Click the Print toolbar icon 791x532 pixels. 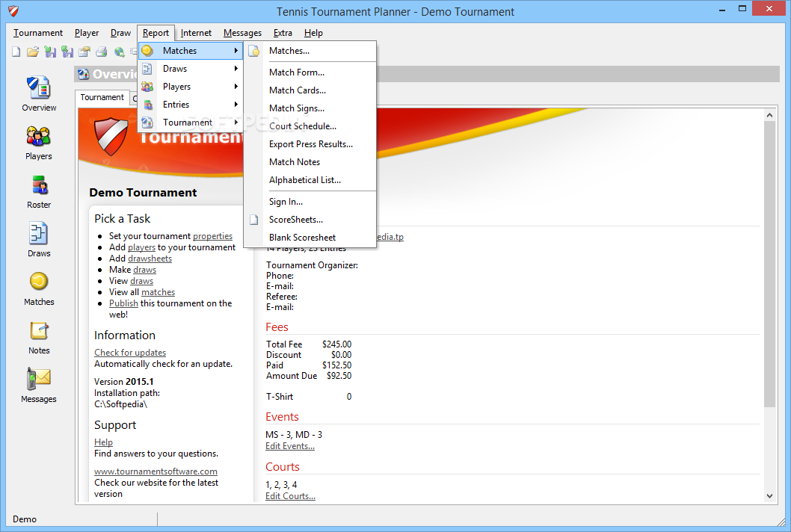coord(102,52)
